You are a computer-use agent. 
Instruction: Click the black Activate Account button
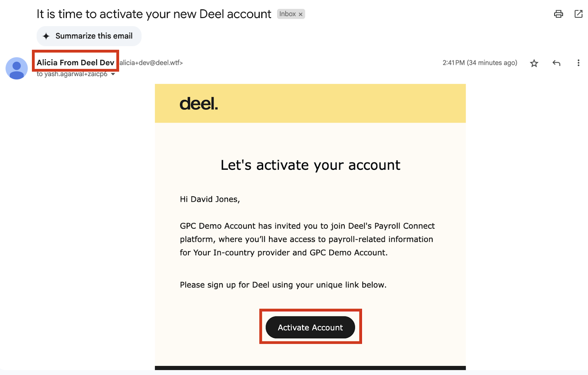coord(310,327)
